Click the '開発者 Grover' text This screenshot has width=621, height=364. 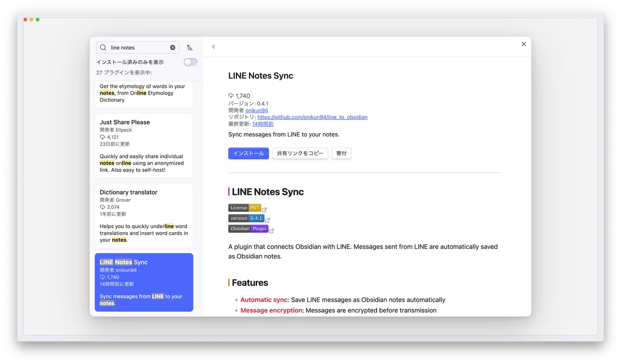tap(115, 200)
